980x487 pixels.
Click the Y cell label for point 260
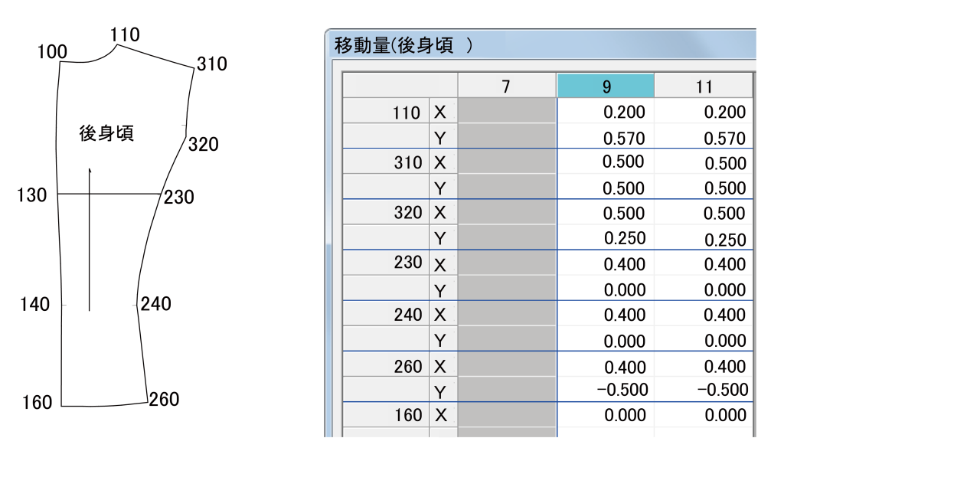pyautogui.click(x=440, y=390)
